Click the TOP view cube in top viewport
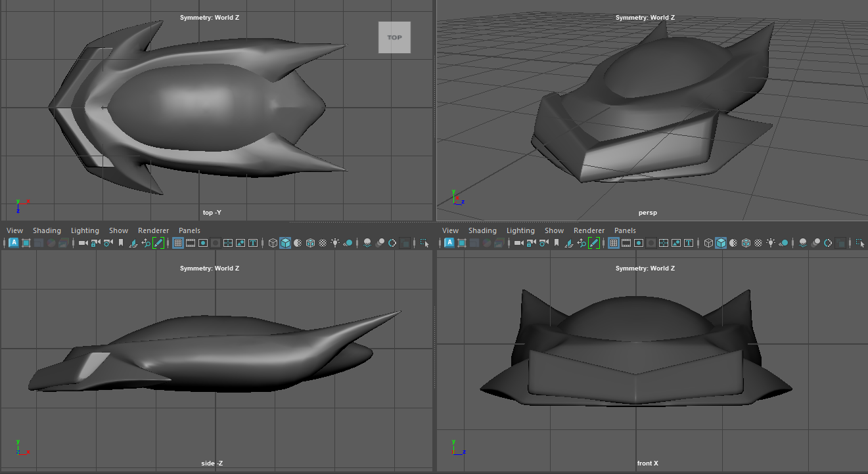 pos(394,37)
